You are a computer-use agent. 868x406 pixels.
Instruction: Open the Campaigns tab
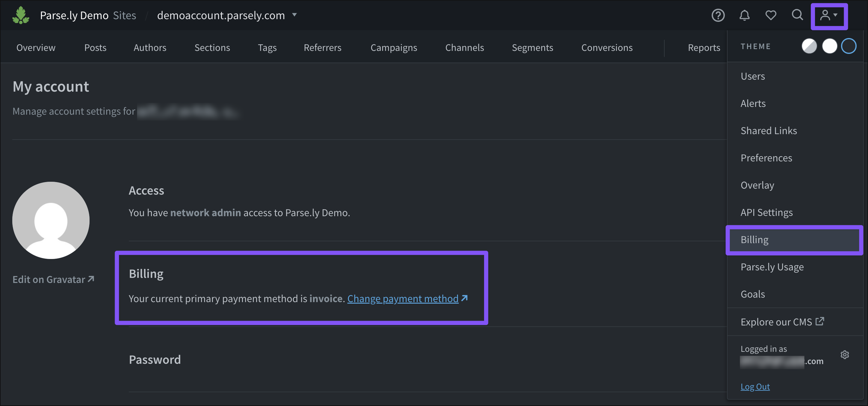point(394,48)
